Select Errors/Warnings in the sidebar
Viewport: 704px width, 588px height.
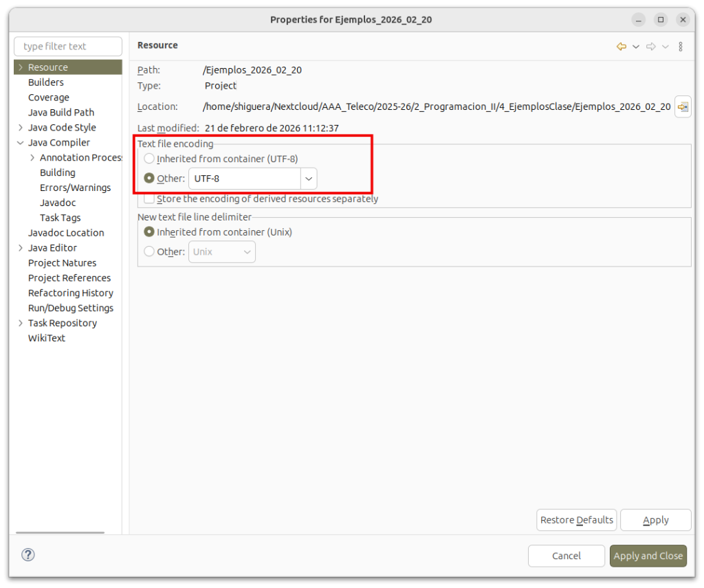point(75,188)
